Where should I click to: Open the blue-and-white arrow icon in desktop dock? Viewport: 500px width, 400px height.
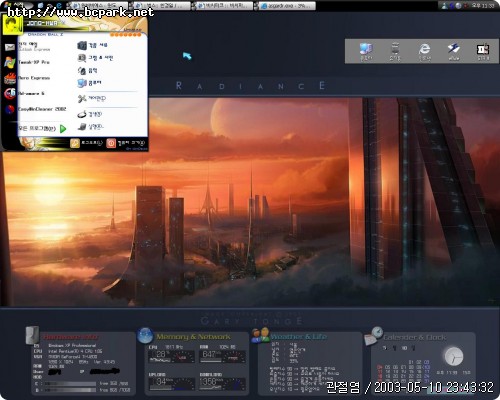pos(454,51)
